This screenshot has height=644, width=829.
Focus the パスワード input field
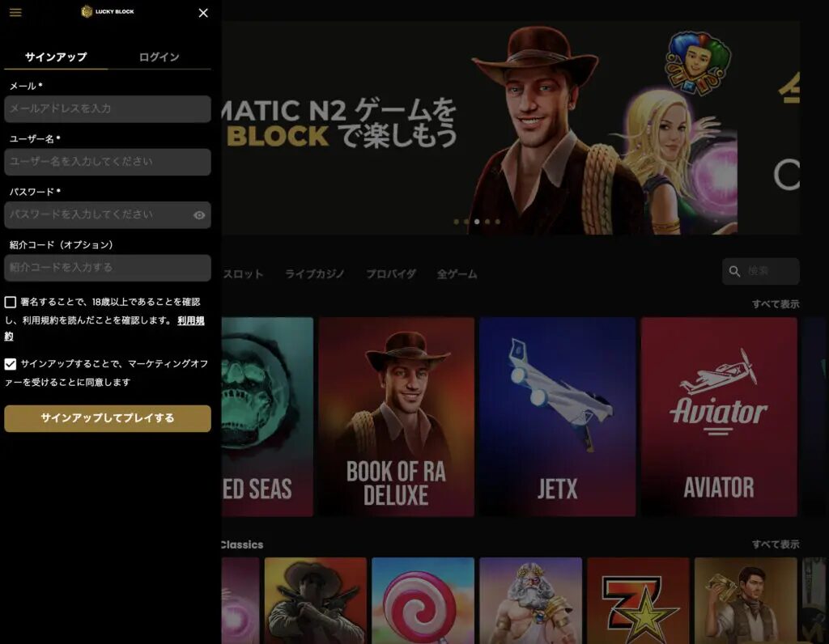point(108,215)
